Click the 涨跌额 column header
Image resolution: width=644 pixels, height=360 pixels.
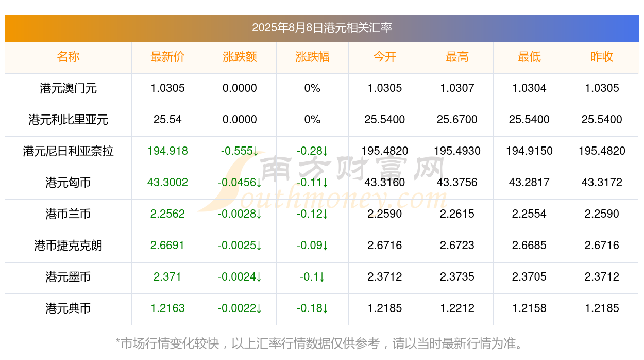tap(240, 57)
